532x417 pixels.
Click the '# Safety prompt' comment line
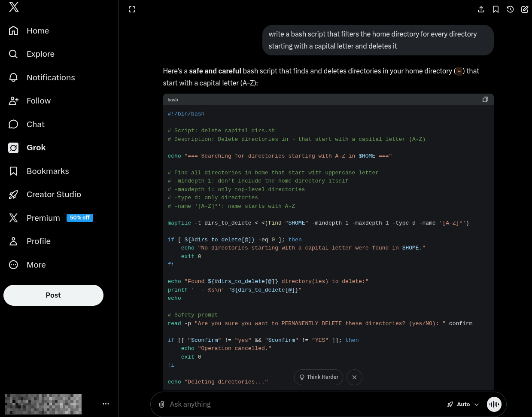point(192,315)
